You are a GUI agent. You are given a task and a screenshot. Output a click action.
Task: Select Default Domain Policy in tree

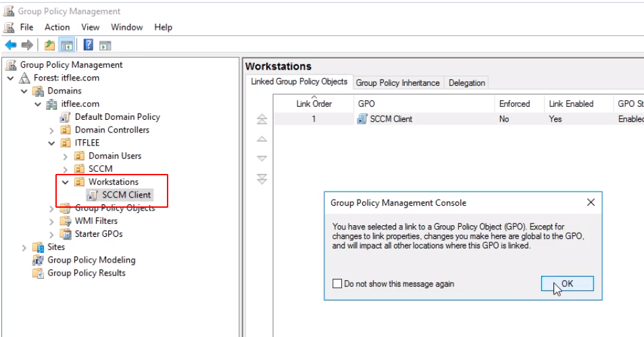[118, 117]
